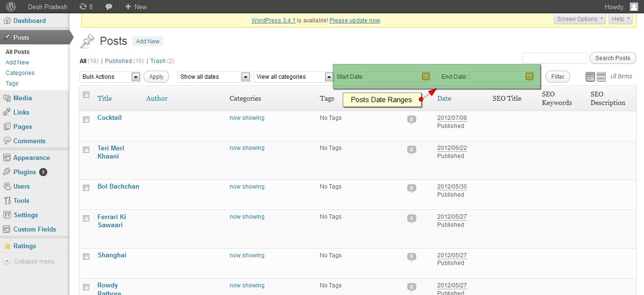644x295 pixels.
Task: Check the Teri Meri Khaani checkbox
Action: tap(86, 150)
